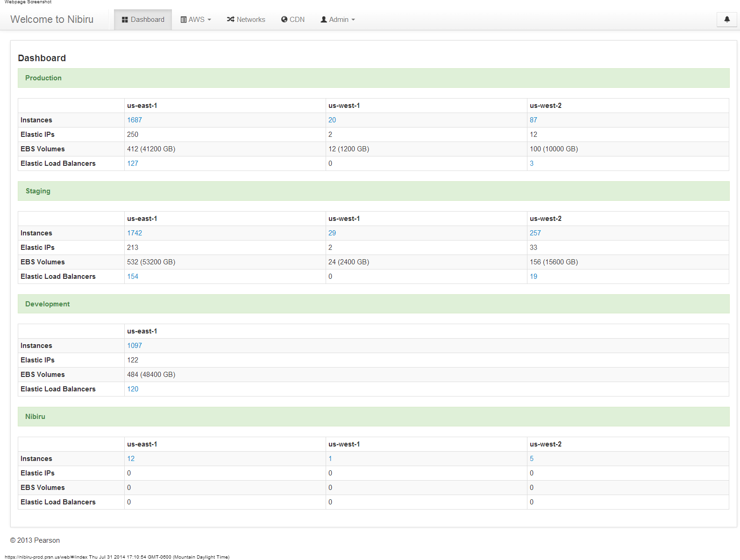The height and width of the screenshot is (560, 740).
Task: Open Production us-east-1 load balancers 127
Action: click(x=133, y=163)
